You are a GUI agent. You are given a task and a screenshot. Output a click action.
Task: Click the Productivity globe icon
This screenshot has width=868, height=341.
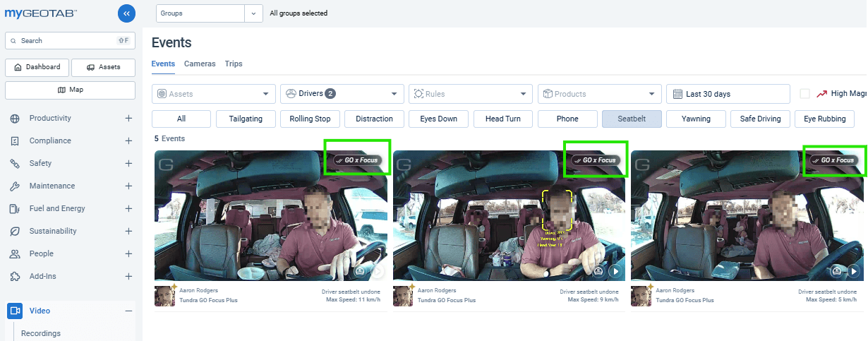pyautogui.click(x=15, y=119)
